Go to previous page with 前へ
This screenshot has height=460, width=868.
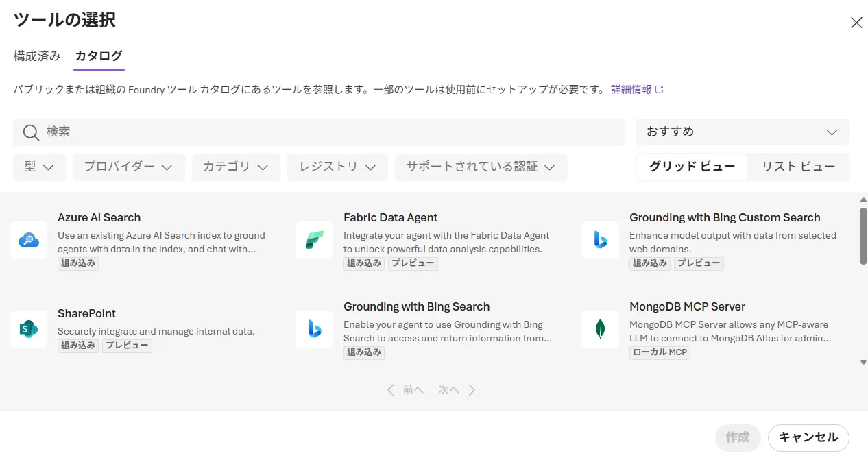tap(406, 390)
